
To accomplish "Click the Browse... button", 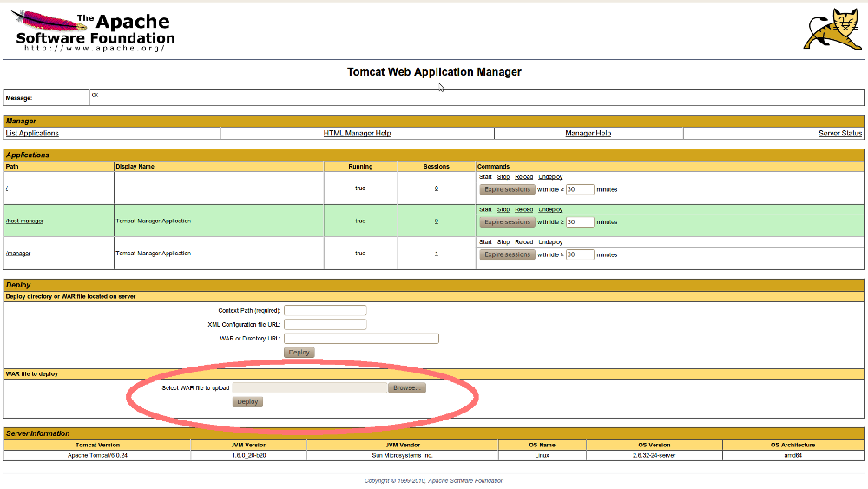I will tap(407, 387).
